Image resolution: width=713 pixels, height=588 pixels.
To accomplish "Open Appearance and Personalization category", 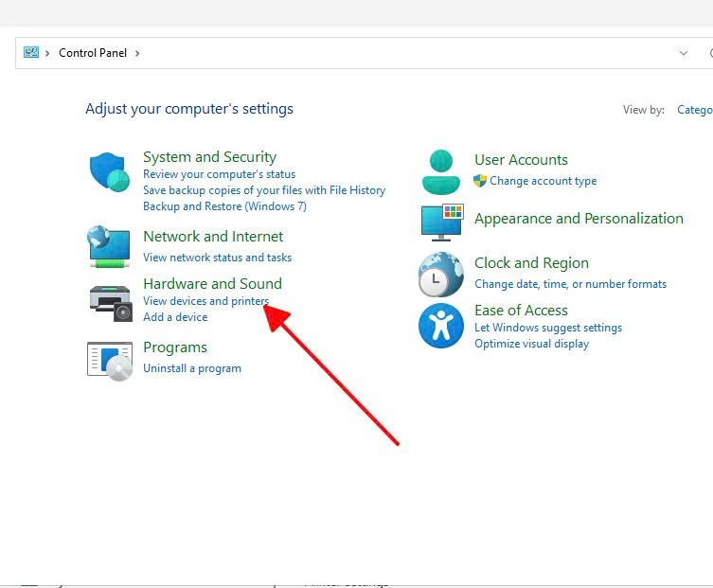I will 579,219.
